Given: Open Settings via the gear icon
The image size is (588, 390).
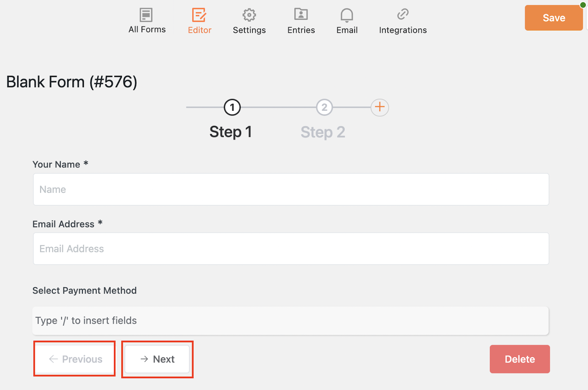Looking at the screenshot, I should [249, 15].
